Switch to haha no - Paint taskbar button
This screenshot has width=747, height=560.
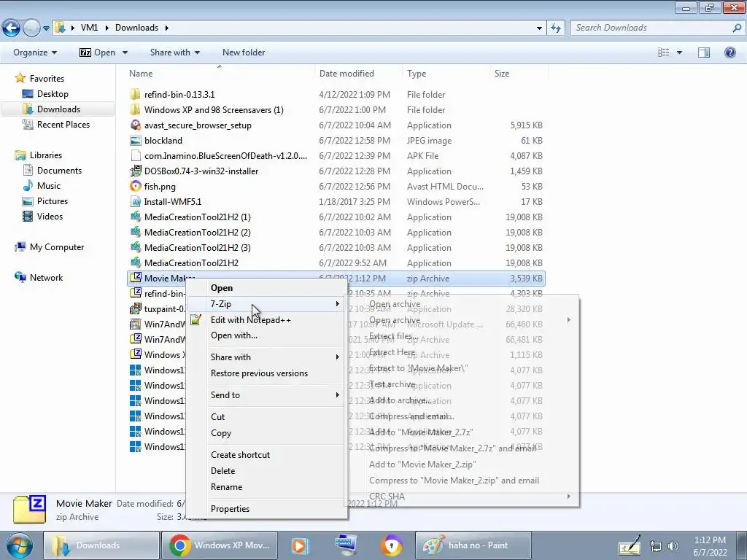(473, 545)
